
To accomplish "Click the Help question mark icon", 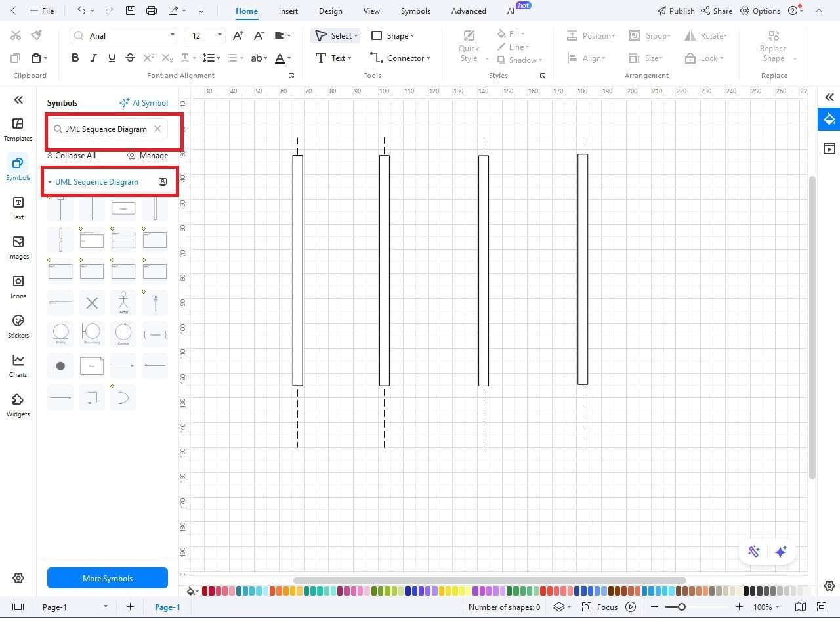I will (793, 11).
